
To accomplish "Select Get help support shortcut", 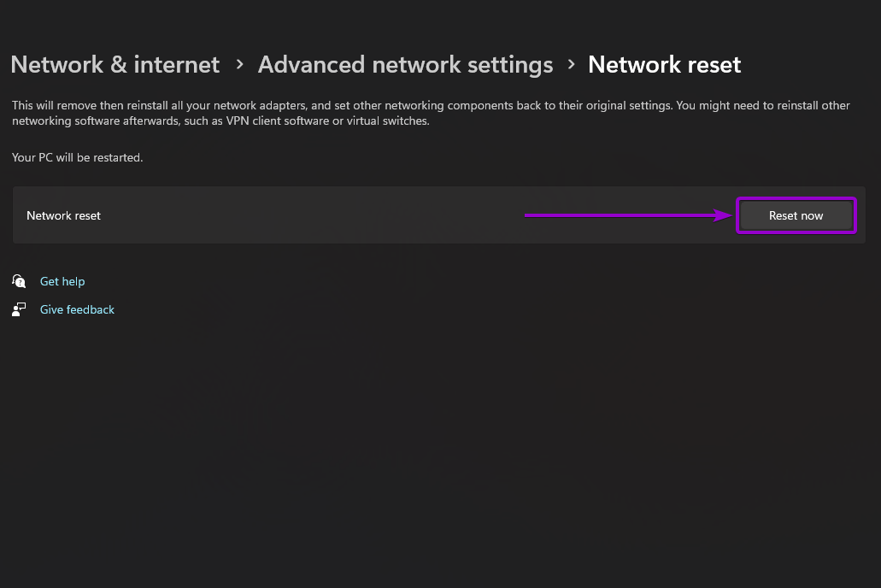I will 62,280.
